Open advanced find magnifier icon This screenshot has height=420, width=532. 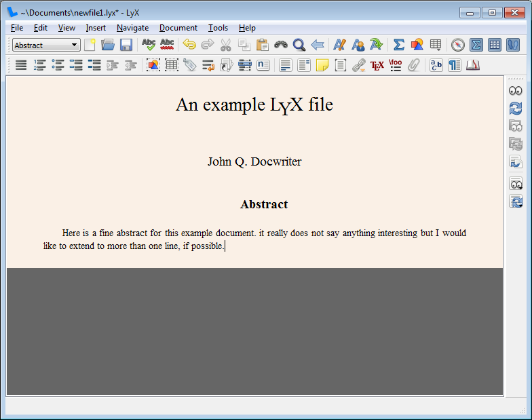pos(299,45)
